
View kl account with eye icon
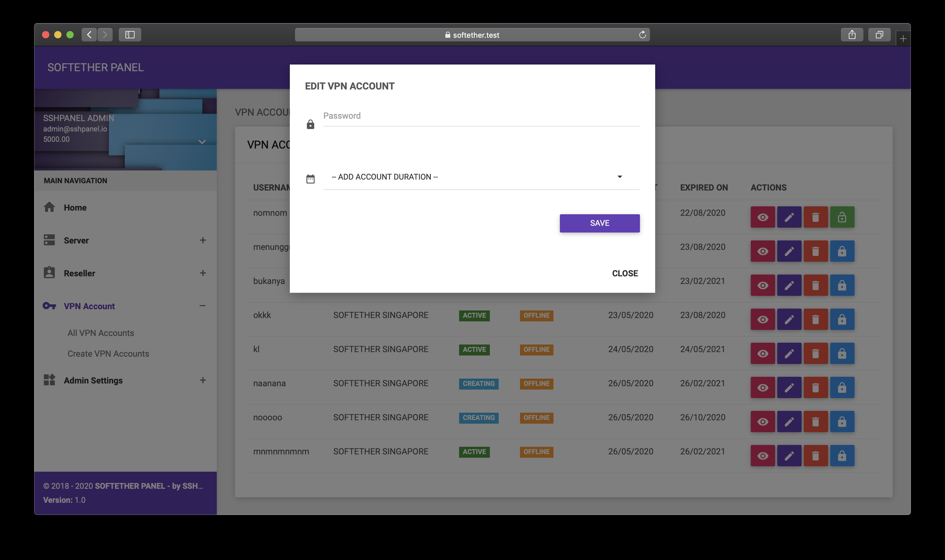pyautogui.click(x=762, y=353)
